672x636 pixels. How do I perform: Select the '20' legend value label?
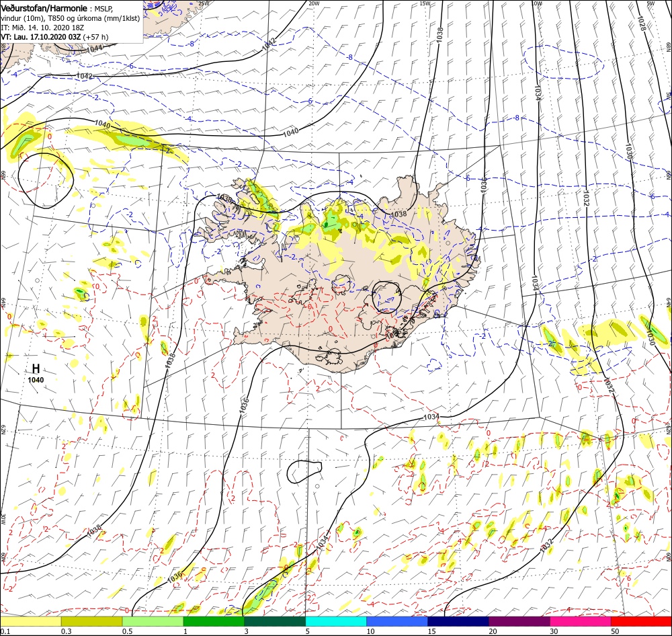pos(493,631)
